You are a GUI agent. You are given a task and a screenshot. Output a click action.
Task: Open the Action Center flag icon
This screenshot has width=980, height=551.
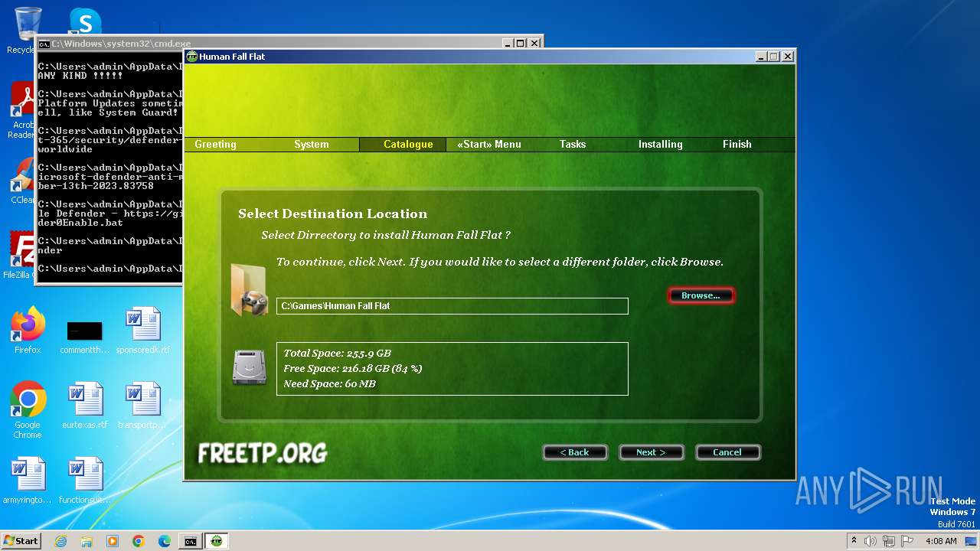907,541
